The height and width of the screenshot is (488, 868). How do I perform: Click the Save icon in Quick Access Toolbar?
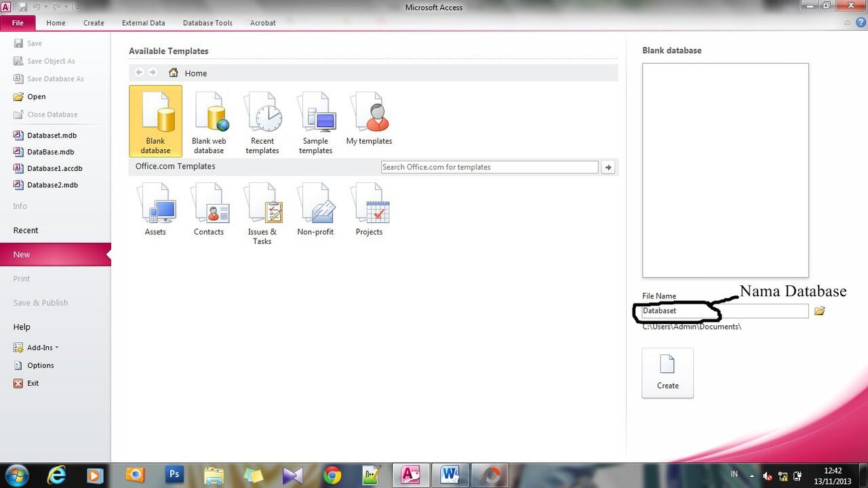pyautogui.click(x=23, y=7)
